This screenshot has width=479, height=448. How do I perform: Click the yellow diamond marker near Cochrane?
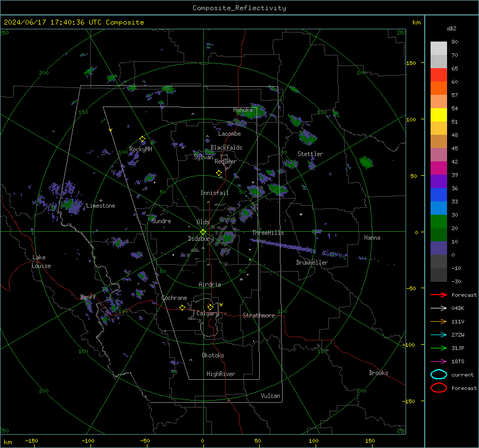coord(183,307)
